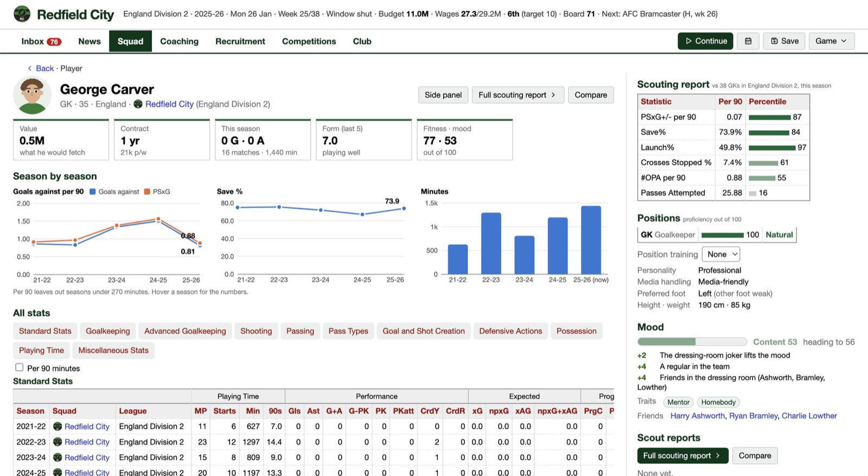
Task: Open Full scouting report under Scout reports
Action: point(682,455)
